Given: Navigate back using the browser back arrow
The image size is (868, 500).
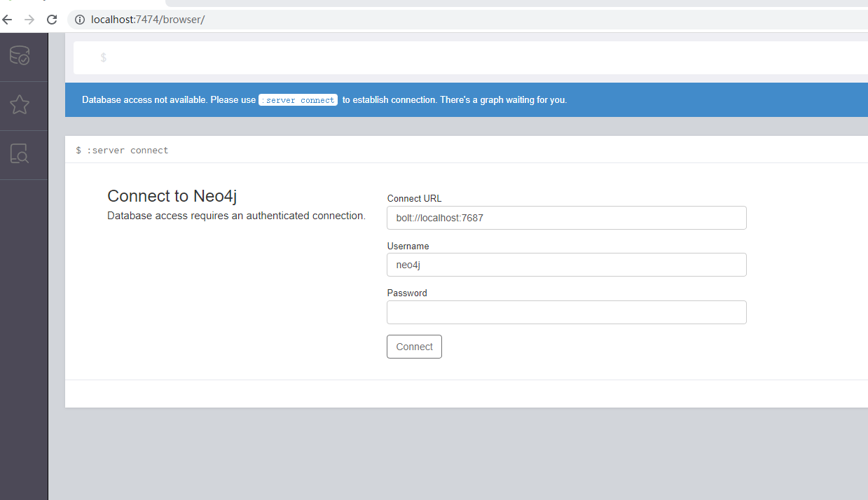Looking at the screenshot, I should click(x=7, y=20).
